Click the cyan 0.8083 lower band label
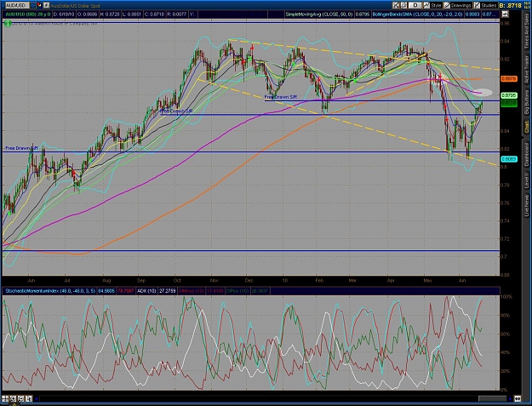 coord(509,158)
